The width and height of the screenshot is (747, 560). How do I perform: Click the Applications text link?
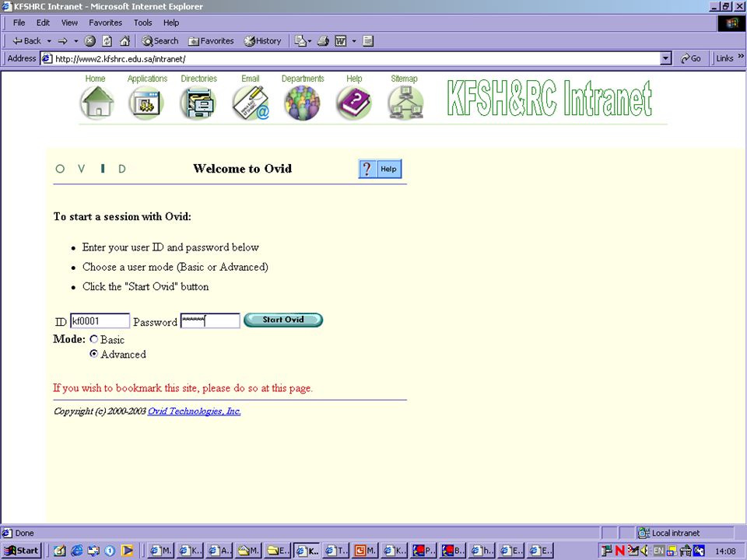click(147, 79)
